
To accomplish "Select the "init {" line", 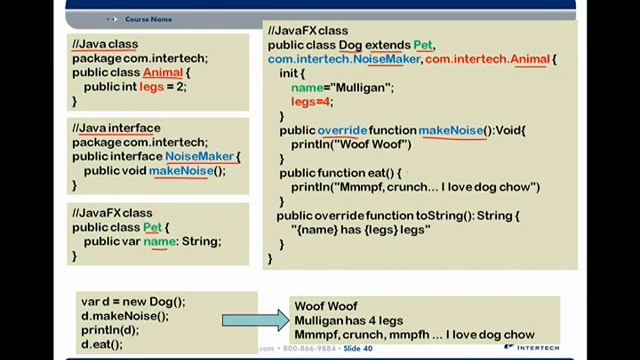I will (292, 73).
